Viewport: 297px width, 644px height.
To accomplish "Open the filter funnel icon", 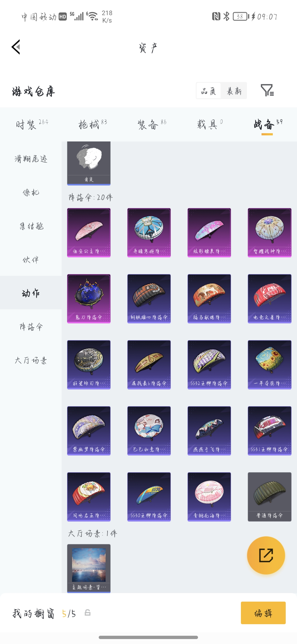I will 267,90.
